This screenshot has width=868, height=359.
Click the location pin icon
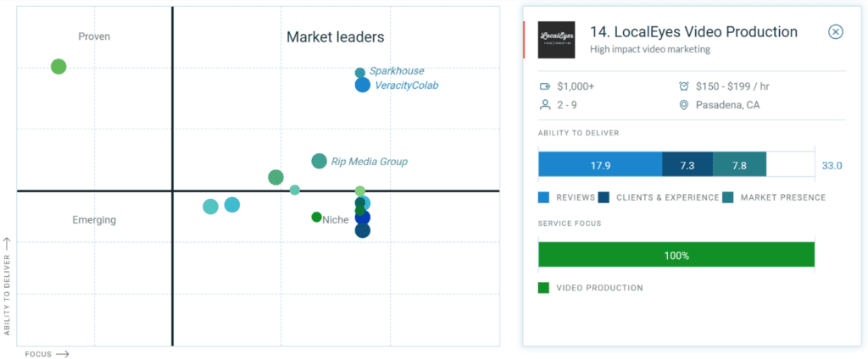684,104
